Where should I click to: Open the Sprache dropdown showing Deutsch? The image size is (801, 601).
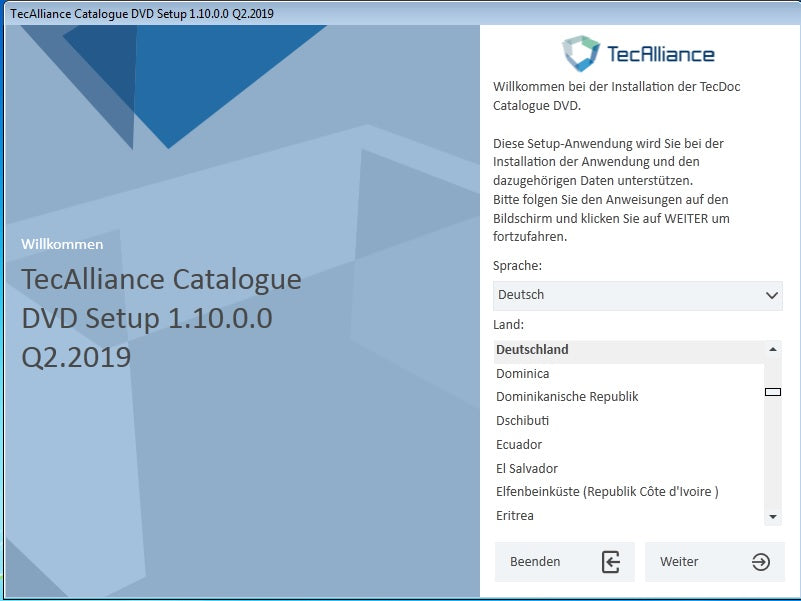637,295
